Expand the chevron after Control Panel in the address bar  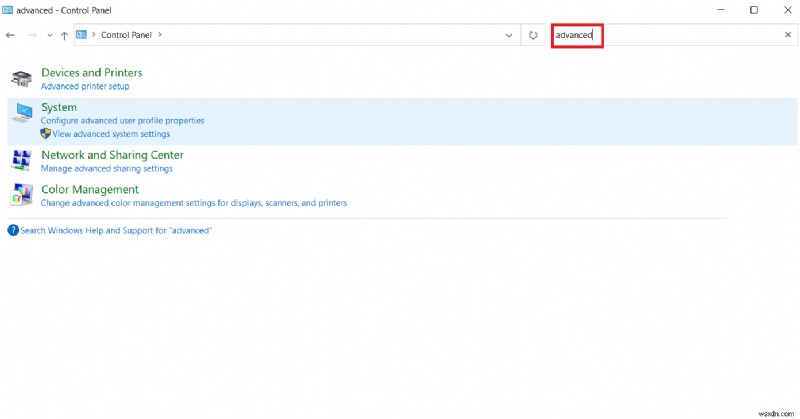point(160,35)
